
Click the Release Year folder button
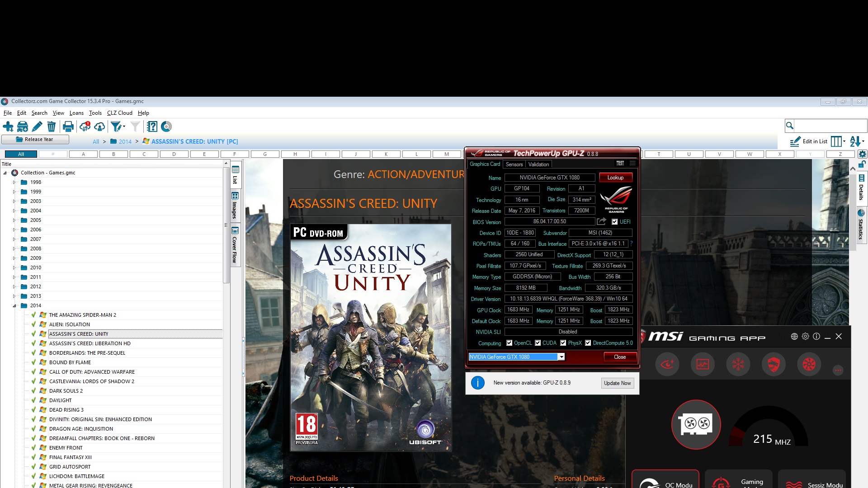35,139
